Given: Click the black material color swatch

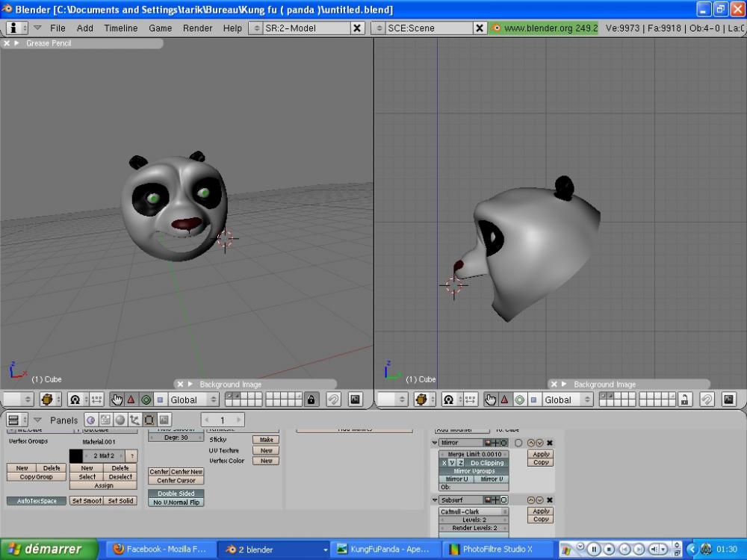Looking at the screenshot, I should tap(75, 455).
